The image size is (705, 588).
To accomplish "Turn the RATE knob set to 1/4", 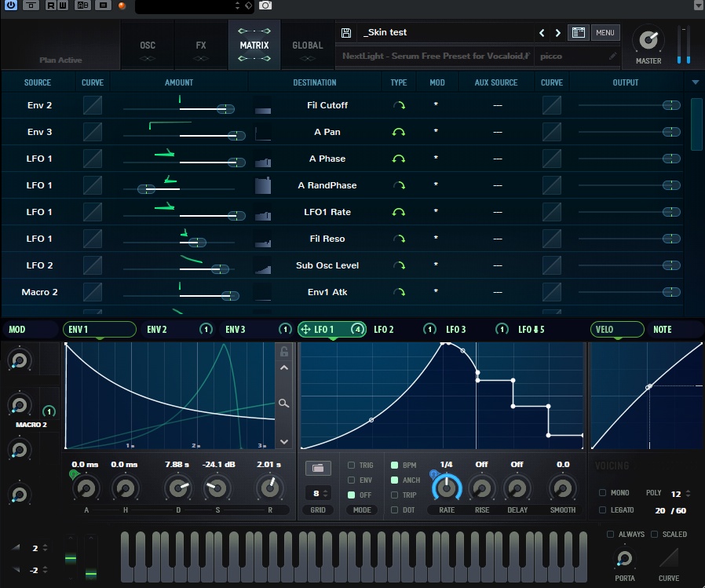I will (446, 488).
